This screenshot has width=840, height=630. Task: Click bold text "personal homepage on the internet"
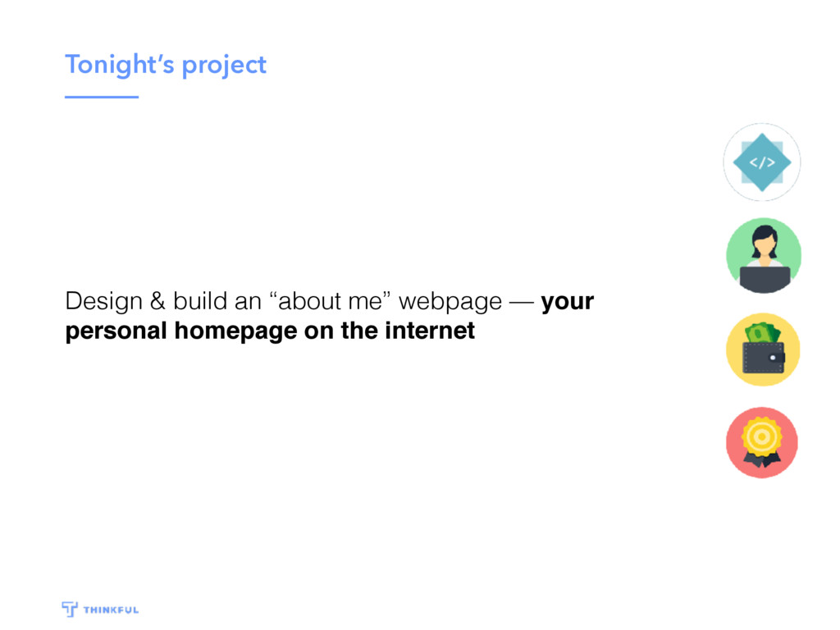(270, 331)
